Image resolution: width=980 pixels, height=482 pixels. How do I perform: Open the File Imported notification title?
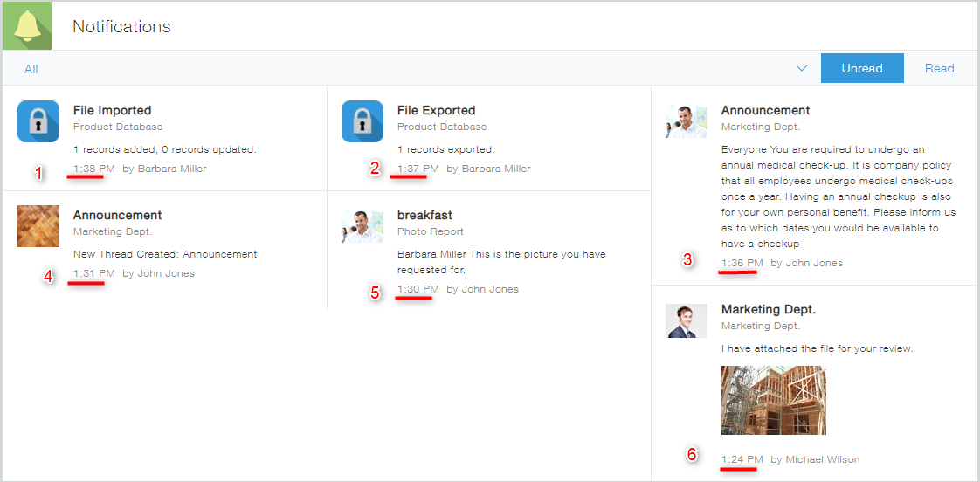[112, 110]
